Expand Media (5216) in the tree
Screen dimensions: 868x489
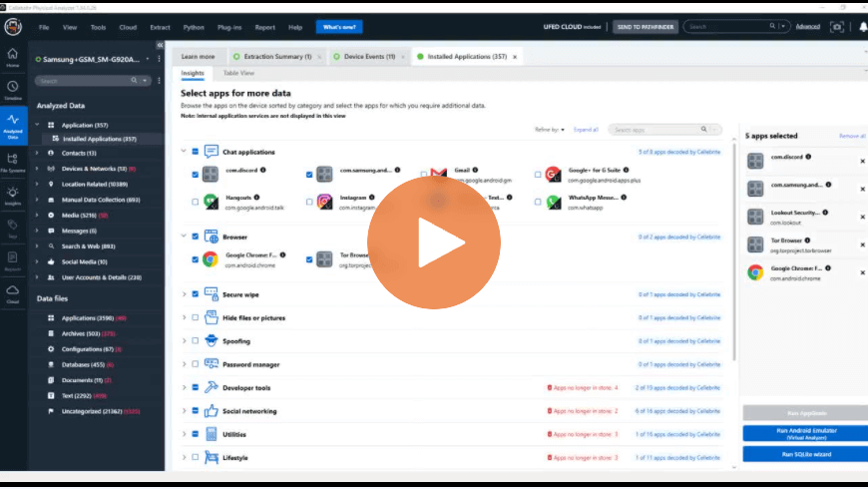coord(37,215)
